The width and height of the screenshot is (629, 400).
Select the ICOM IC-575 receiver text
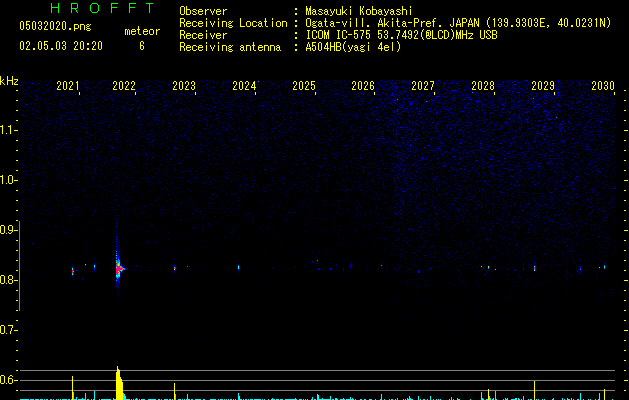tap(401, 35)
